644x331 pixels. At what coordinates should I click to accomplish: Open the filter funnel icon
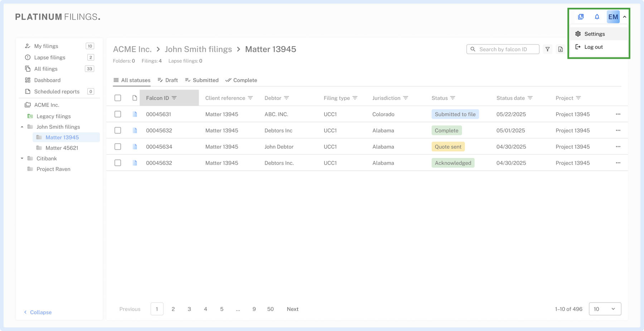tap(547, 49)
